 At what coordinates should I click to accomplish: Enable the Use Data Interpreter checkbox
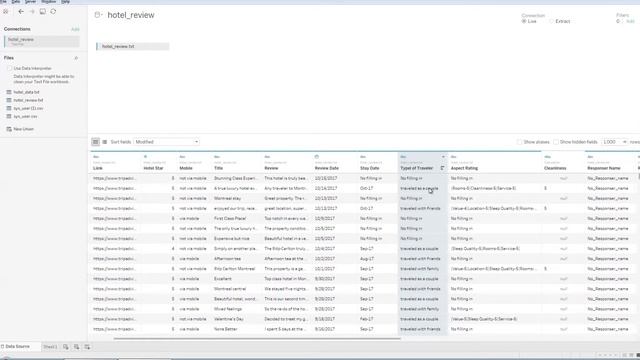[x=10, y=69]
